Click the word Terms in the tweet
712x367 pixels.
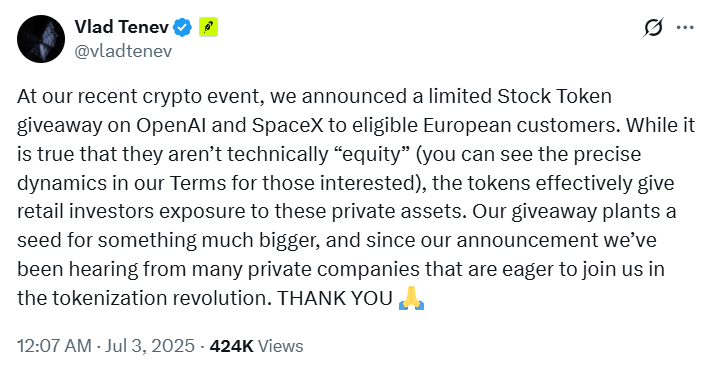click(197, 184)
